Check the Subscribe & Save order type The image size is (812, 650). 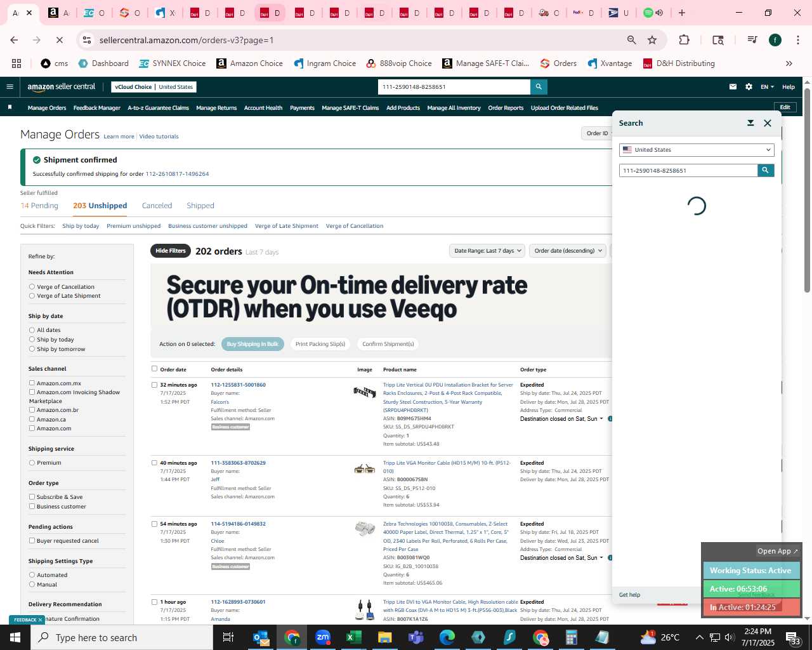pyautogui.click(x=32, y=497)
